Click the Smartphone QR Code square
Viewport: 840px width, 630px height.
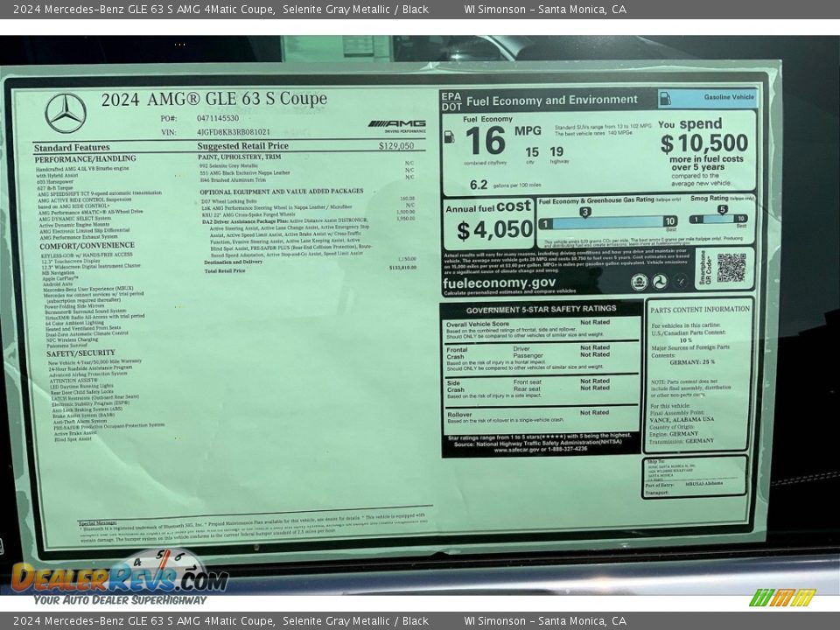click(x=731, y=268)
